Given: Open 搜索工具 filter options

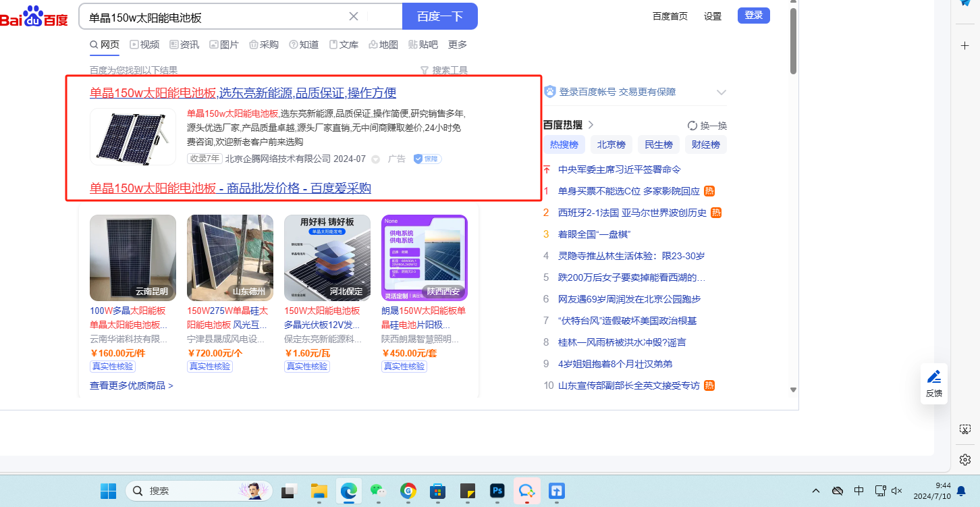Looking at the screenshot, I should click(x=444, y=70).
